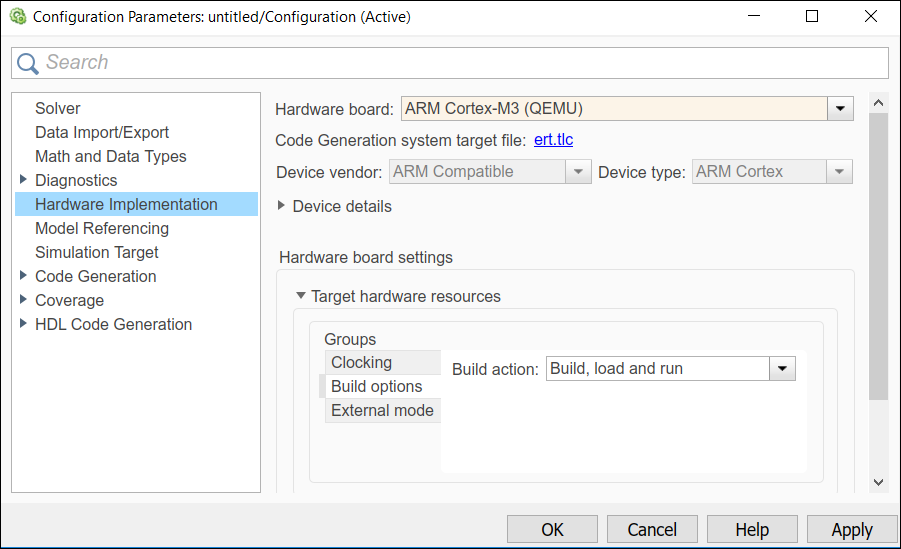Click the scroll down arrow
The image size is (901, 549).
pyautogui.click(x=878, y=482)
